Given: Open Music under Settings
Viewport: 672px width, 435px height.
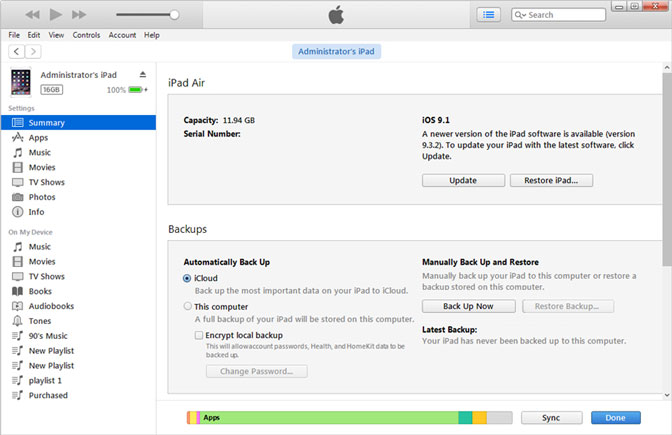Looking at the screenshot, I should pyautogui.click(x=78, y=153).
